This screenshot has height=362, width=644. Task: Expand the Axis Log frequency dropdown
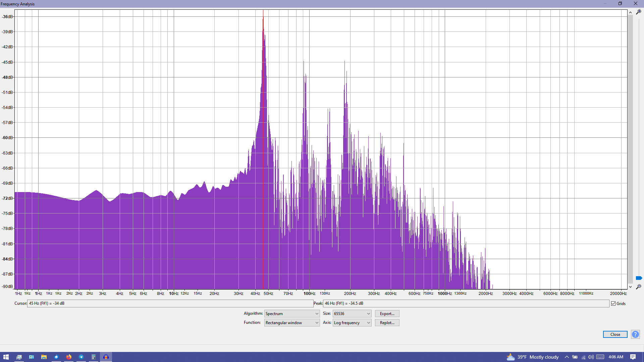pyautogui.click(x=352, y=323)
